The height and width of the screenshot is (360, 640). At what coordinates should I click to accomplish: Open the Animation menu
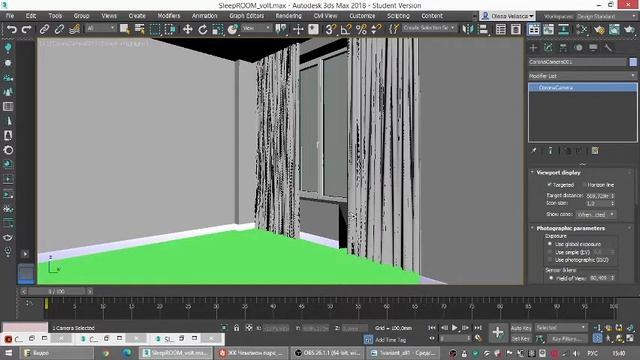coord(204,16)
